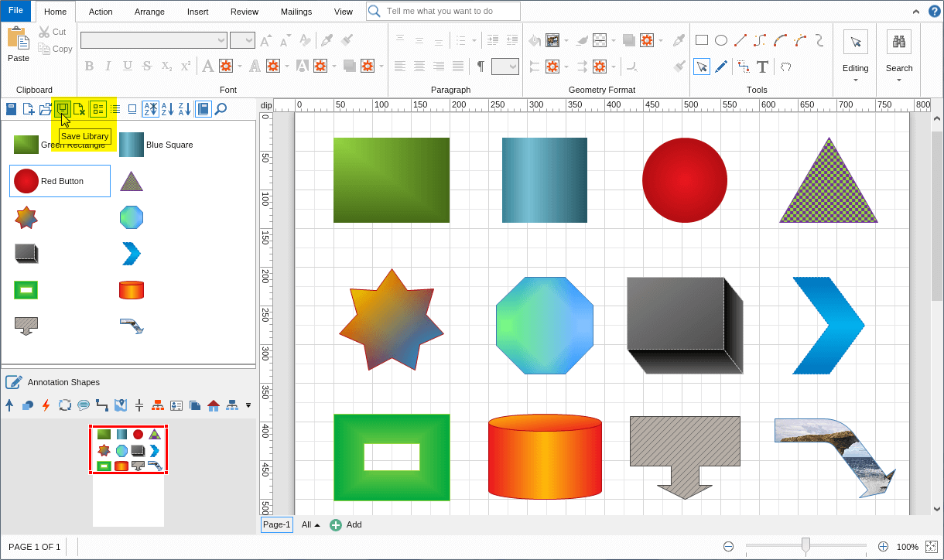
Task: Click the Save Library icon
Action: click(62, 109)
